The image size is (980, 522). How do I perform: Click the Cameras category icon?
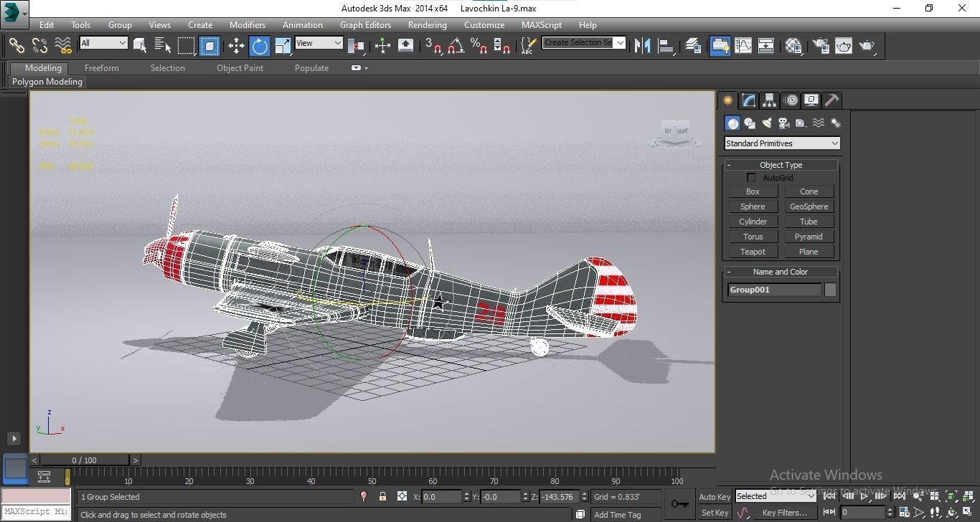(784, 123)
